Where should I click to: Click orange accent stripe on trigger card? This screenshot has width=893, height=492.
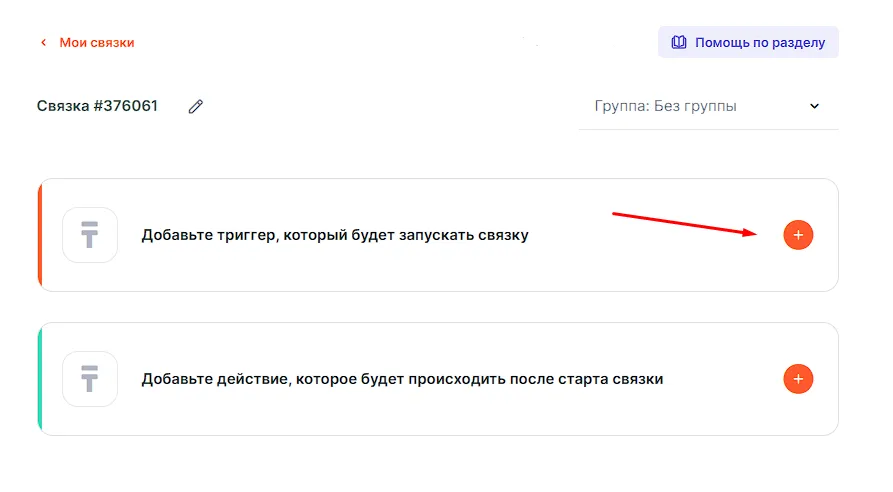pos(40,235)
